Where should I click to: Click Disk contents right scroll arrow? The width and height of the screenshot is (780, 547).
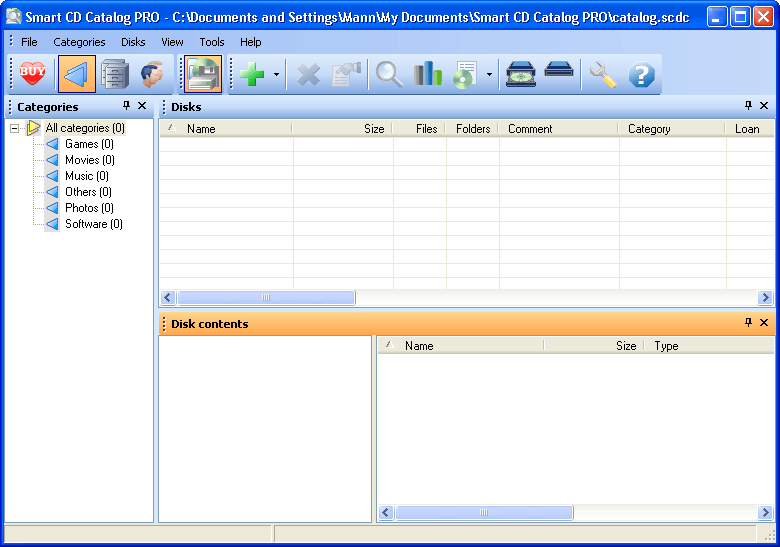pyautogui.click(x=765, y=512)
